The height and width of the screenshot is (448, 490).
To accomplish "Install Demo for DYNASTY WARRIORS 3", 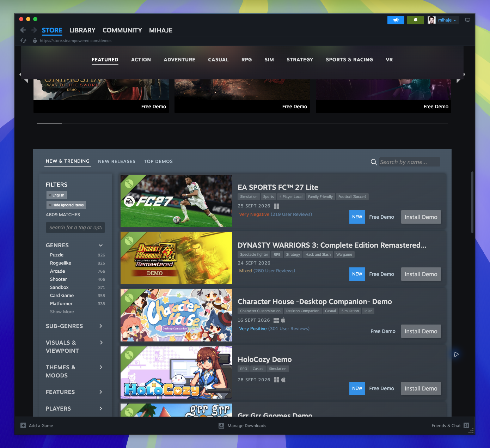I will (421, 274).
